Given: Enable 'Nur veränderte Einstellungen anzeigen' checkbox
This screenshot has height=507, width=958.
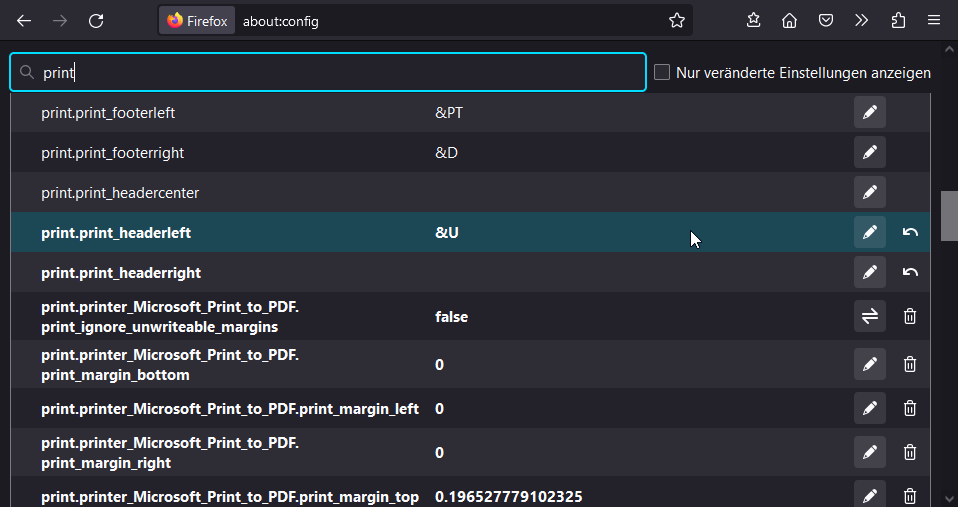Looking at the screenshot, I should [x=662, y=72].
